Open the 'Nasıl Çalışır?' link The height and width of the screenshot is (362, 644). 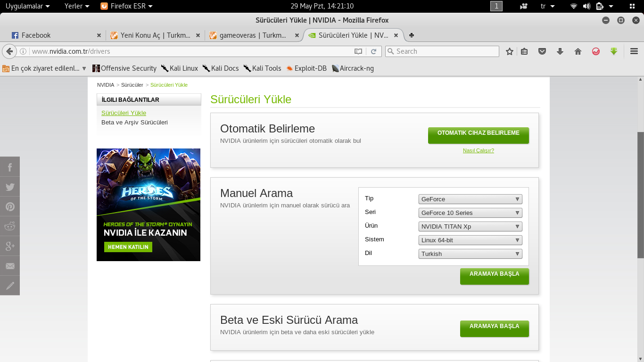coord(478,150)
